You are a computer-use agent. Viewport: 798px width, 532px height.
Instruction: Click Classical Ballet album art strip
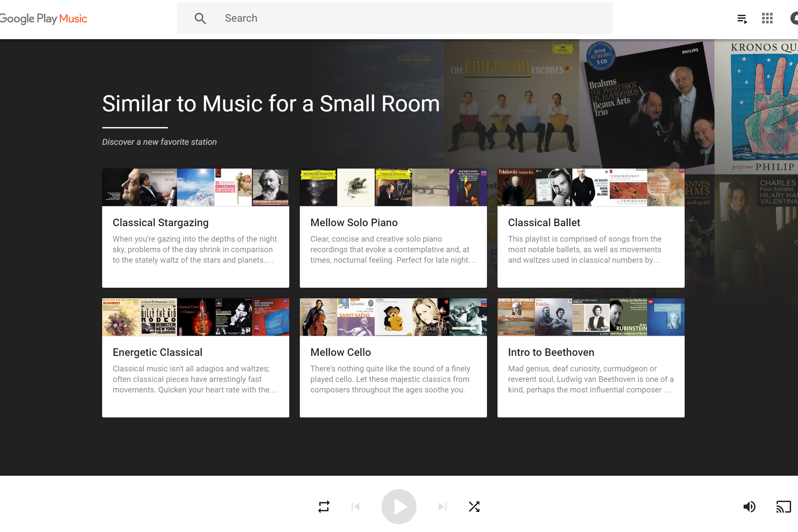pos(591,187)
